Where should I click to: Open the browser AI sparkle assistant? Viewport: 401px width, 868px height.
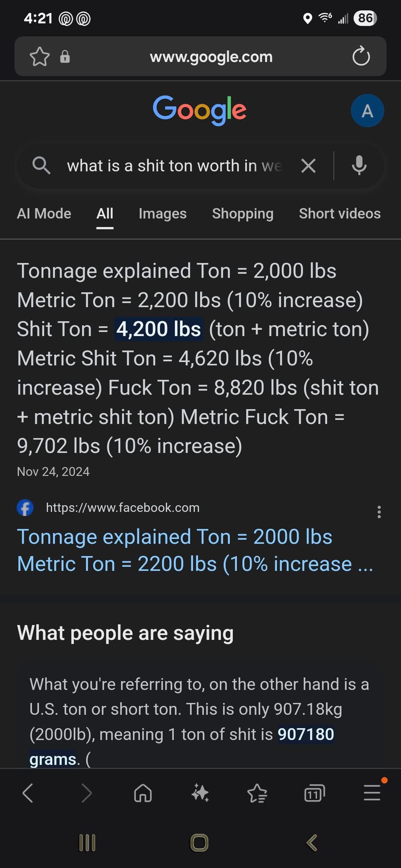[200, 793]
